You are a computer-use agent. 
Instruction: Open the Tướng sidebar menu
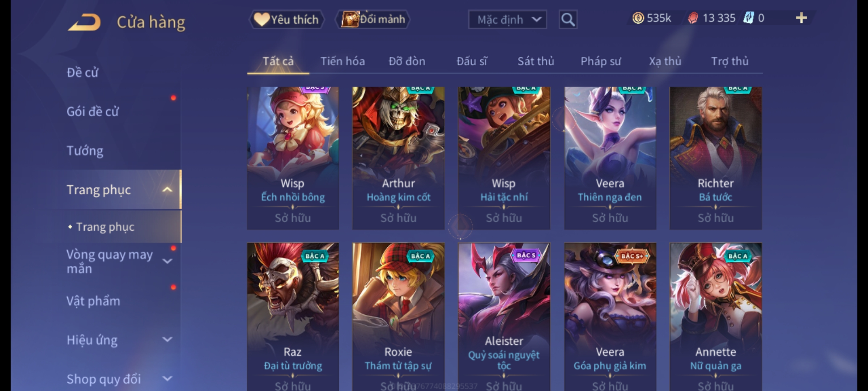pyautogui.click(x=85, y=151)
